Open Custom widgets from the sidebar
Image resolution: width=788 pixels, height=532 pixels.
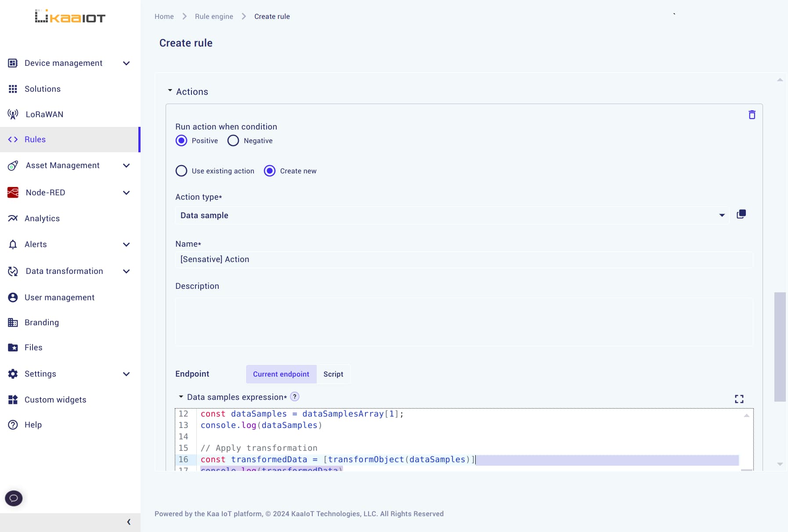click(55, 400)
